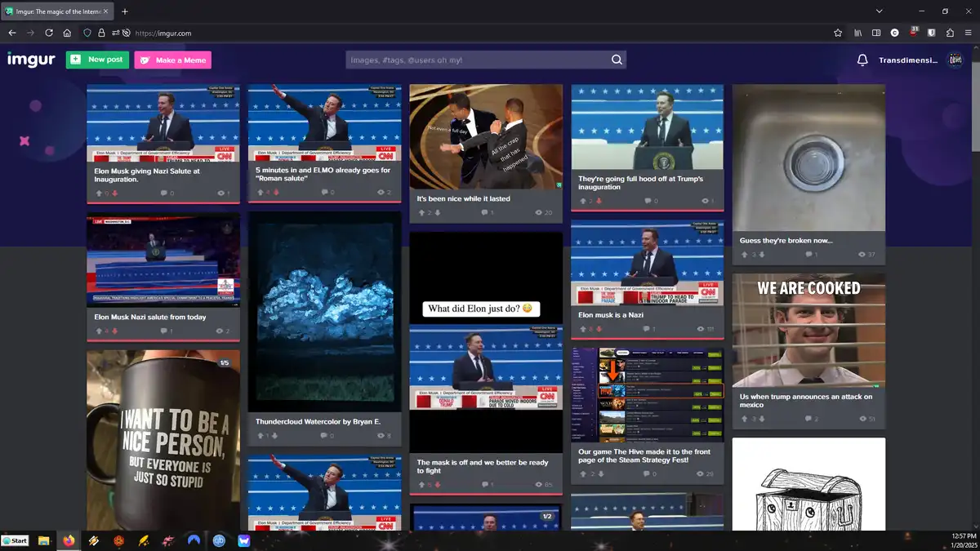This screenshot has height=551, width=980.
Task: Open "Elon Musk giving Nazi Salute" title
Action: [147, 175]
